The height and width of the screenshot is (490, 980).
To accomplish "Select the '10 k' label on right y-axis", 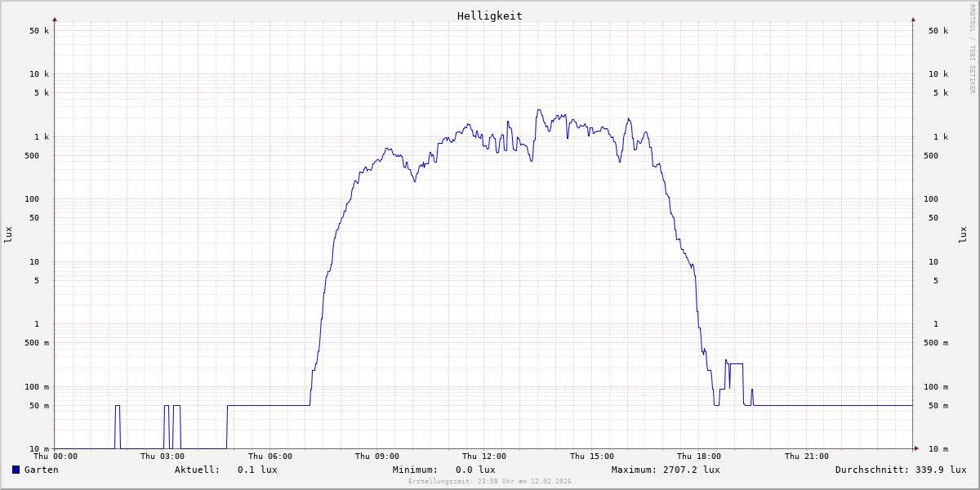I will tap(938, 73).
